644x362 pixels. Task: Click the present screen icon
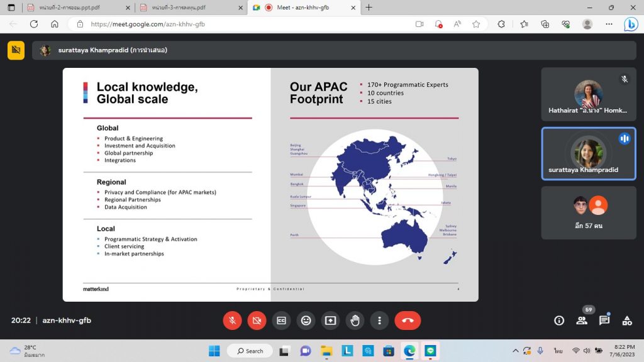(x=330, y=321)
